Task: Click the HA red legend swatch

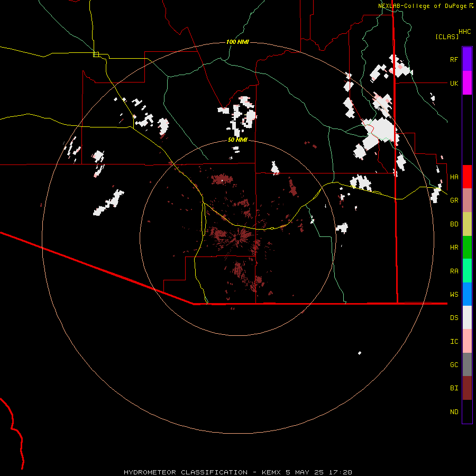Action: pyautogui.click(x=467, y=177)
